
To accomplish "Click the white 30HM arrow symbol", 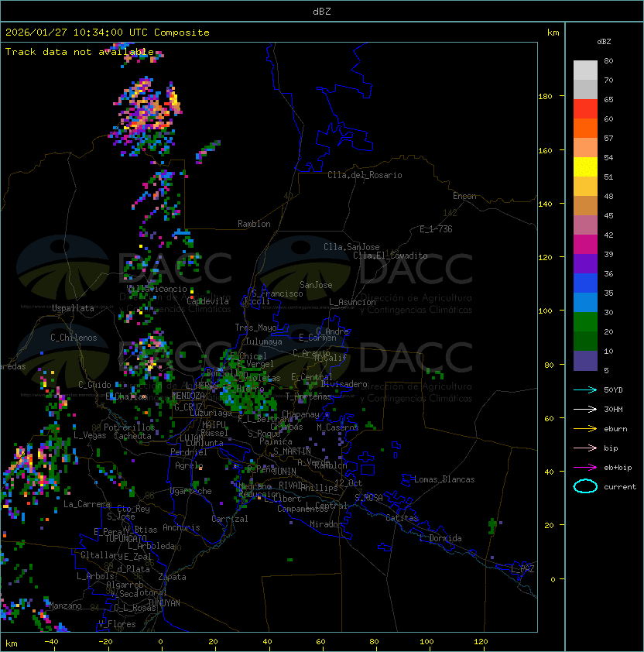I will tap(585, 409).
